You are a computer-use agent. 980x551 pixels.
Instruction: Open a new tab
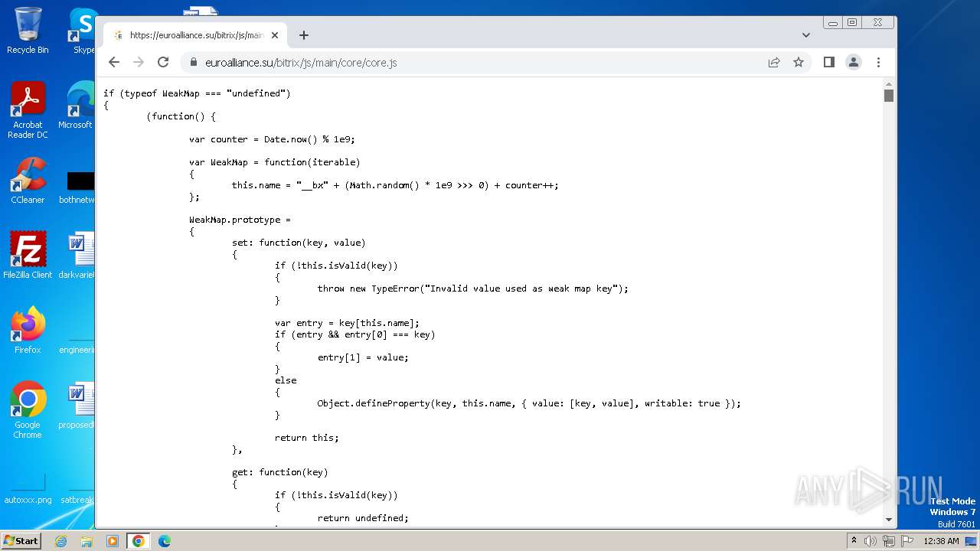[x=304, y=35]
